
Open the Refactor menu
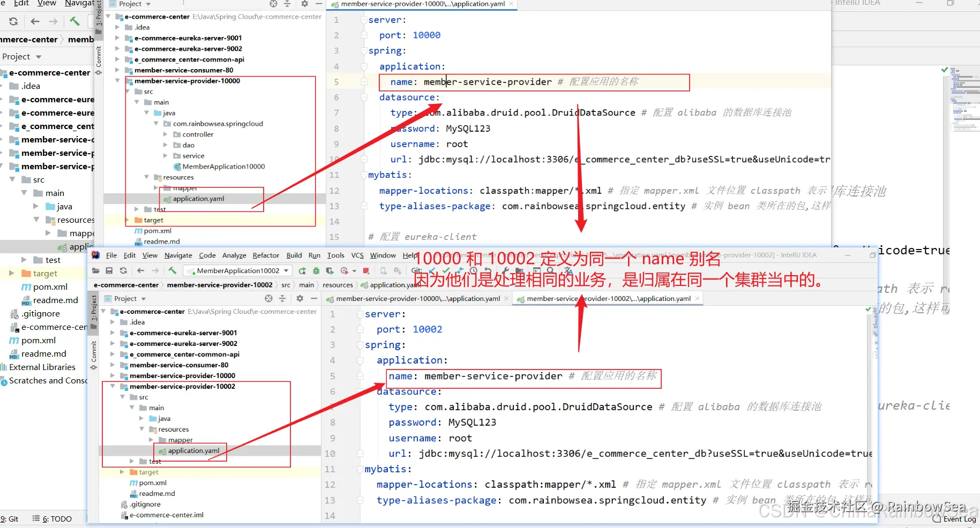coord(266,255)
